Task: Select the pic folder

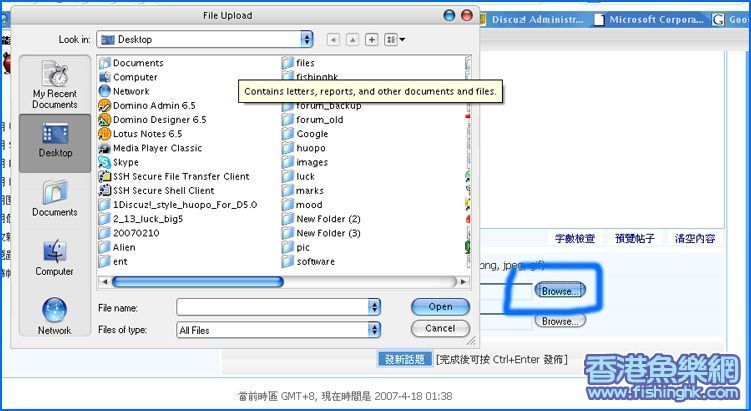Action: (296, 248)
